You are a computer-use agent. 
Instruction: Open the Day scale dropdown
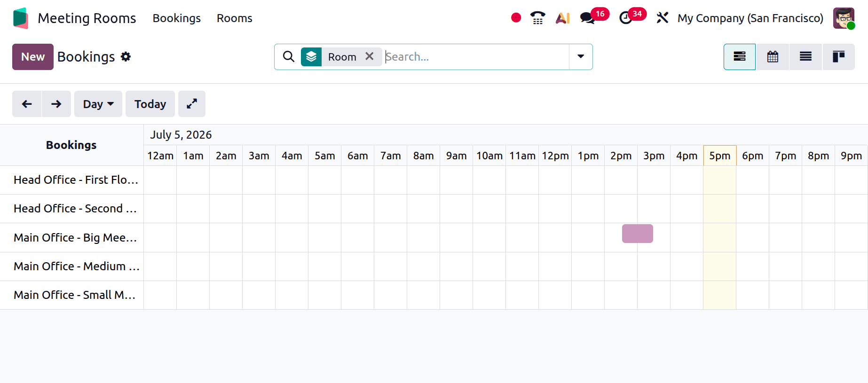[98, 104]
